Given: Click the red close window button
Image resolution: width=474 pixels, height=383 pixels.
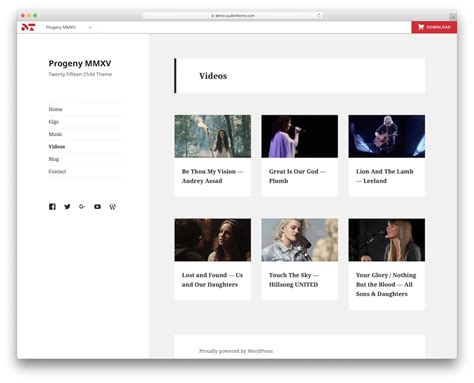Looking at the screenshot, I should [23, 15].
